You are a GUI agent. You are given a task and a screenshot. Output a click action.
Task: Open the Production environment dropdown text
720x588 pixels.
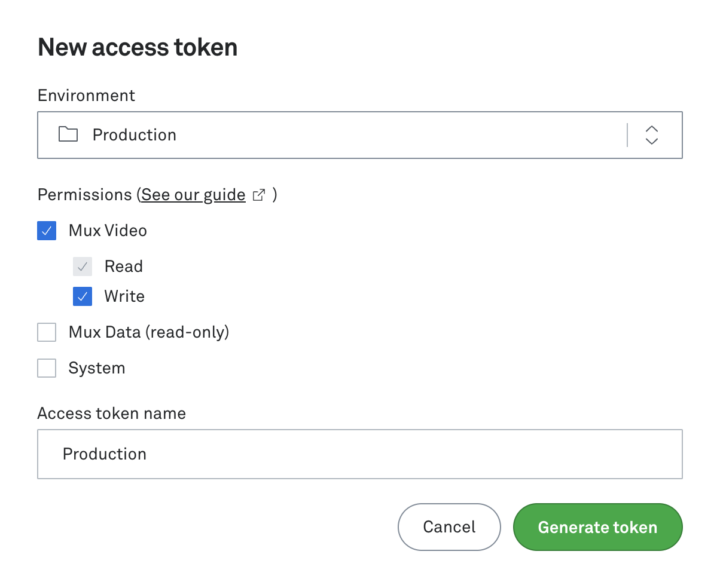tap(135, 135)
